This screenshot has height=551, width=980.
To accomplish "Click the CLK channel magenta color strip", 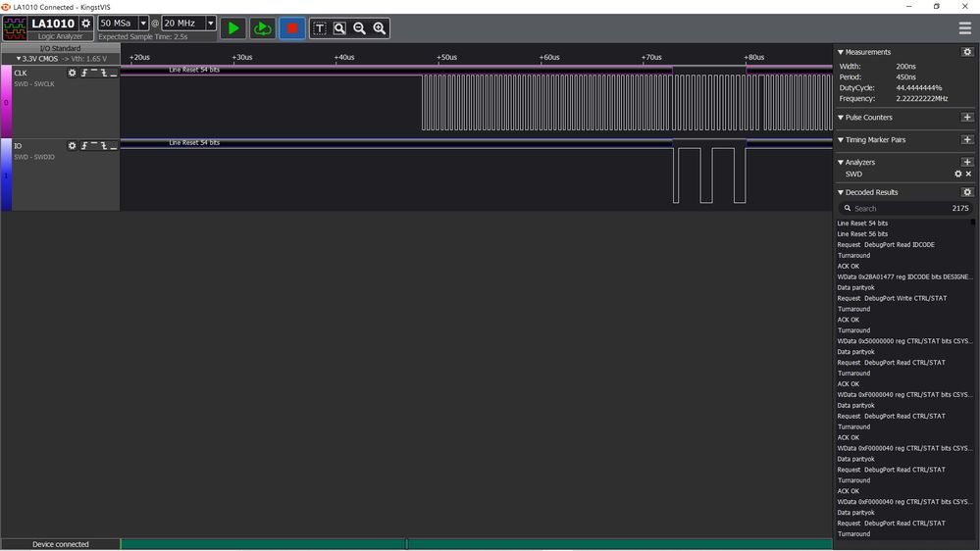I will pos(6,101).
